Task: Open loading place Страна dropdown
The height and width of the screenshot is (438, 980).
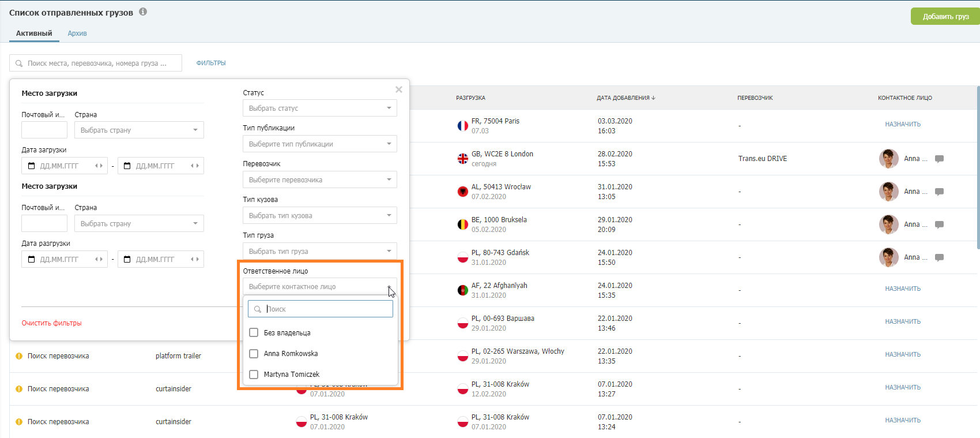Action: [x=139, y=130]
